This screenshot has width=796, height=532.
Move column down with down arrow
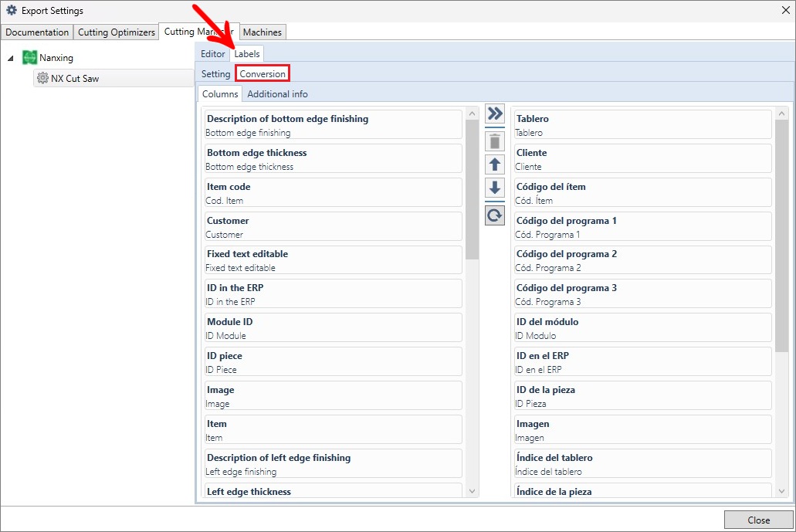(x=494, y=188)
